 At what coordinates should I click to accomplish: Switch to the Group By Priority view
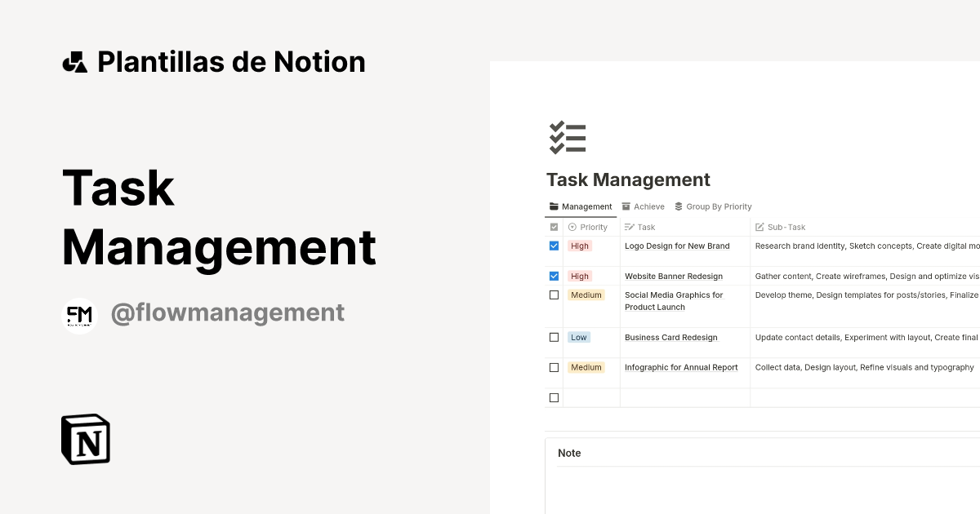719,206
